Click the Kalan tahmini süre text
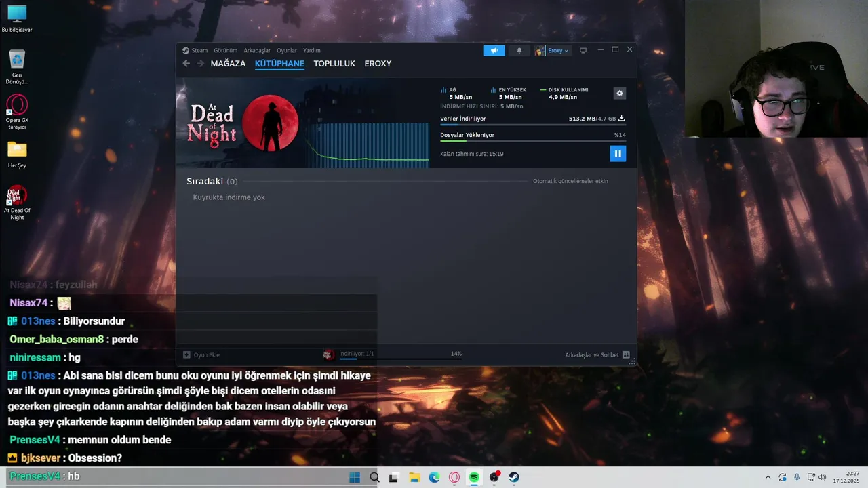The image size is (868, 488). pos(472,154)
